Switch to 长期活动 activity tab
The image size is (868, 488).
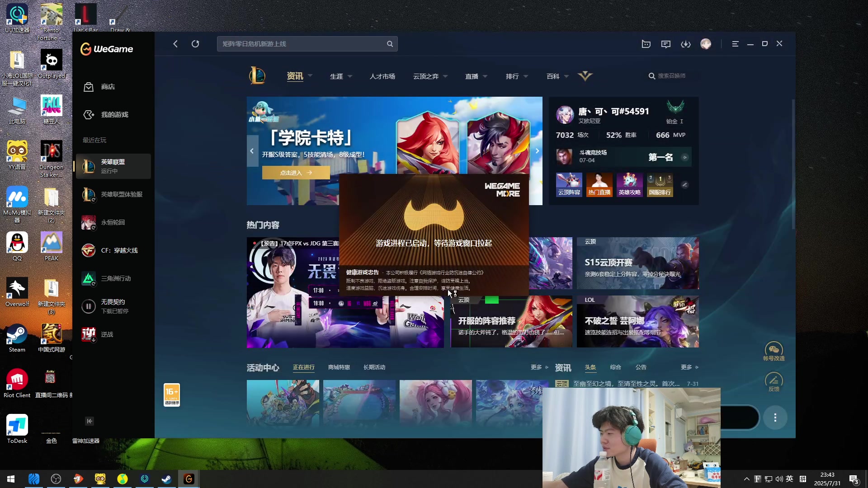374,367
